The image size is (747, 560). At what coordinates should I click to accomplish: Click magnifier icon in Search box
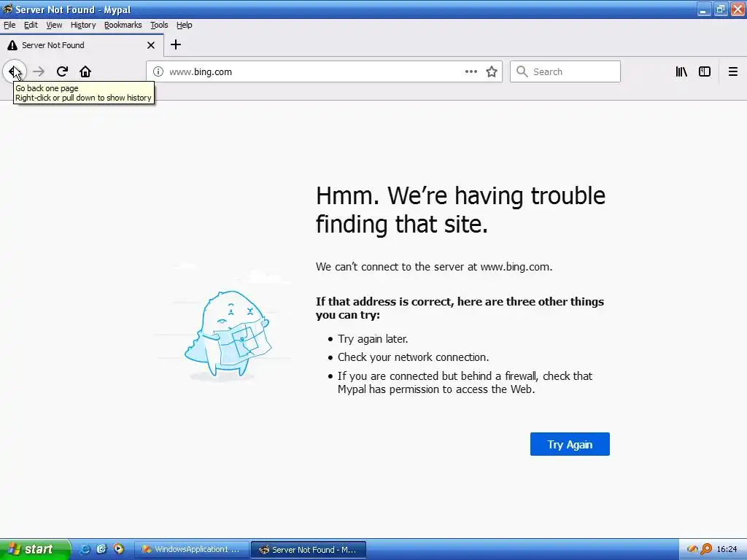tap(522, 71)
